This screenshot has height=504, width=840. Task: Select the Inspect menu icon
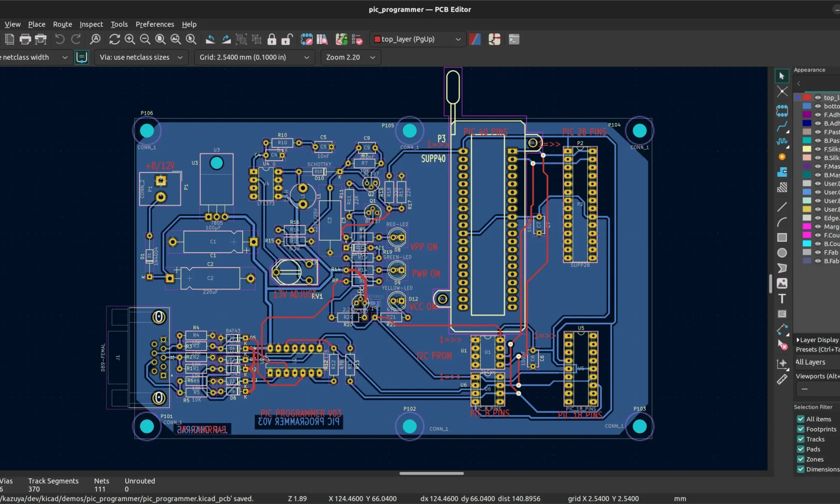point(91,24)
